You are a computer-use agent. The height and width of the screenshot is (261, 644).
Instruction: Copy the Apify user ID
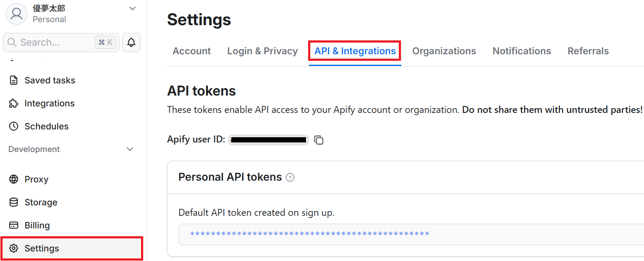pos(319,140)
